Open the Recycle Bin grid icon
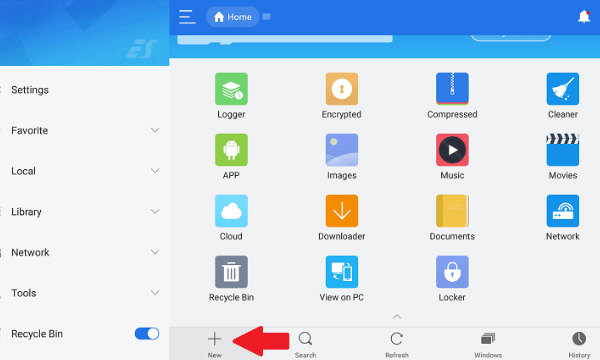600x360 pixels. coord(231,272)
